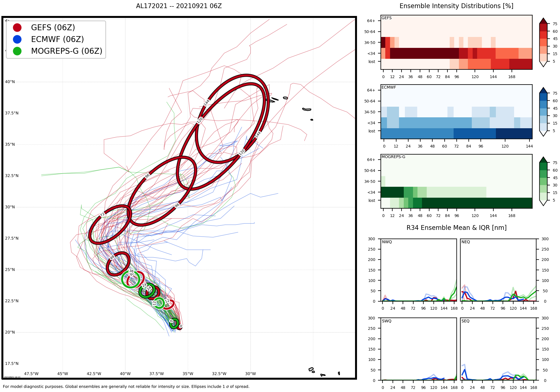560x392 pixels.
Task: Click the Ensemble Intensity Distributions heading
Action: click(456, 6)
